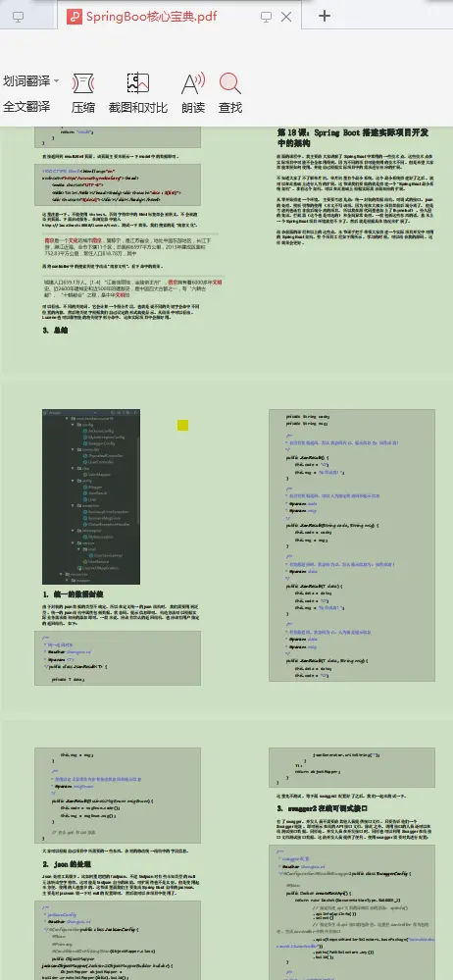This screenshot has width=453, height=980.
Task: Click the 'private T data;' code line
Action: point(68,678)
